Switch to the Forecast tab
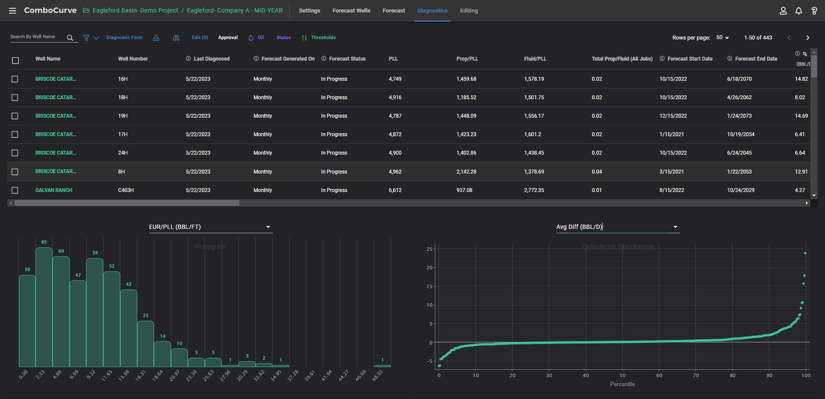The width and height of the screenshot is (825, 399). coord(394,11)
